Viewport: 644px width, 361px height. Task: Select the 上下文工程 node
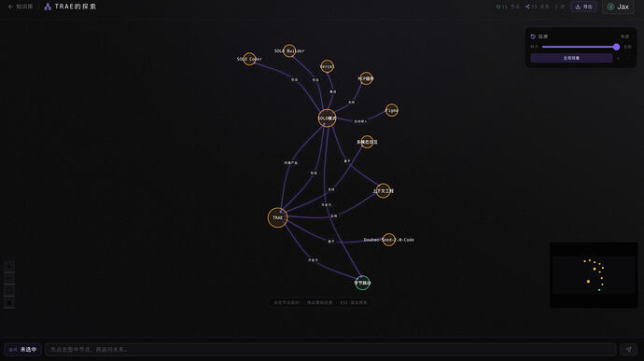click(384, 190)
